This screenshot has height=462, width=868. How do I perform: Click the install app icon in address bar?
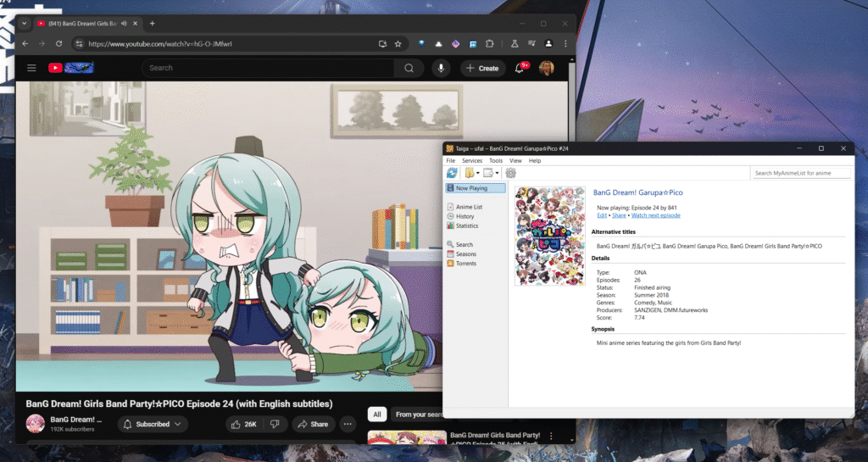point(382,44)
